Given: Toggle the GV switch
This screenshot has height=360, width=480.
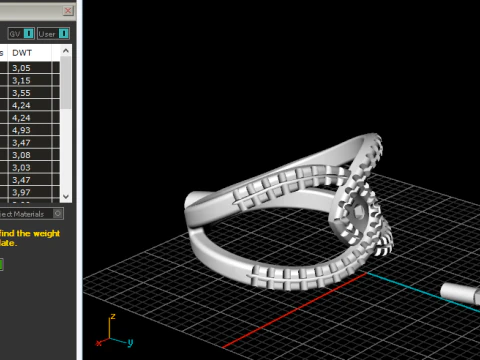Looking at the screenshot, I should [x=21, y=34].
